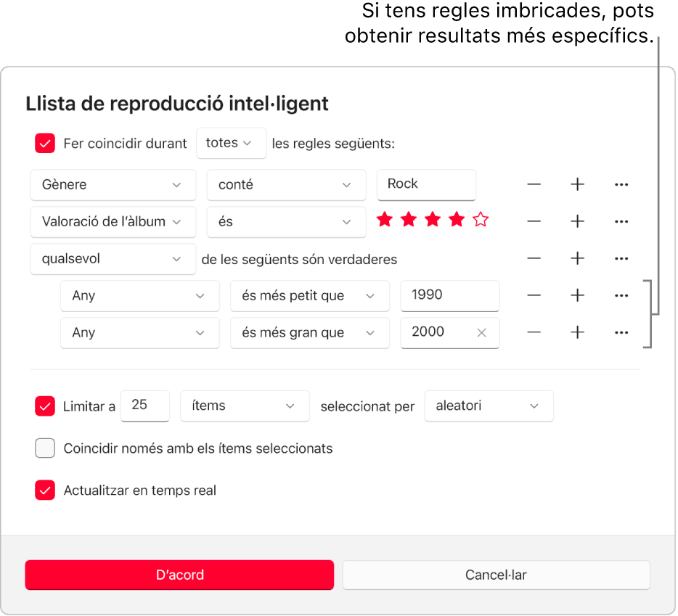Viewport: 678px width, 616px height.
Task: Open the Gènere field dropdown
Action: (x=113, y=185)
